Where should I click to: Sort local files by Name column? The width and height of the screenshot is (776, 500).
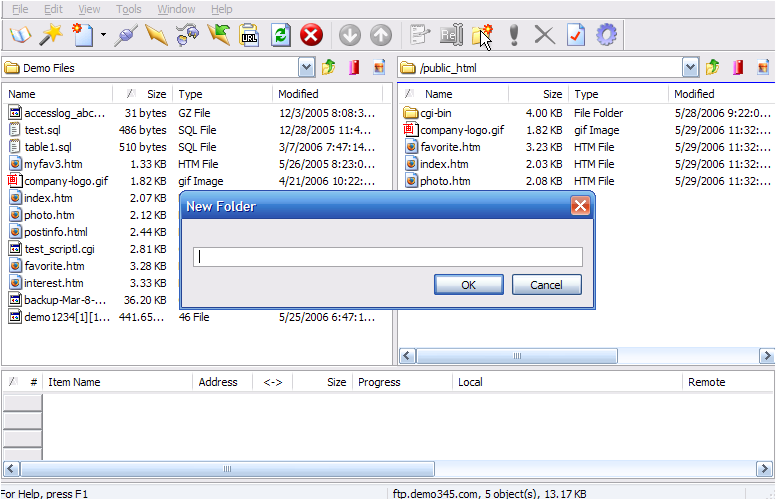pos(58,94)
